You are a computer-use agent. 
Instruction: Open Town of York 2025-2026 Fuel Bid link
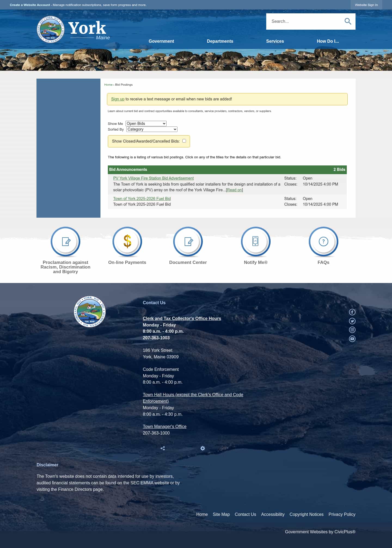click(x=142, y=199)
